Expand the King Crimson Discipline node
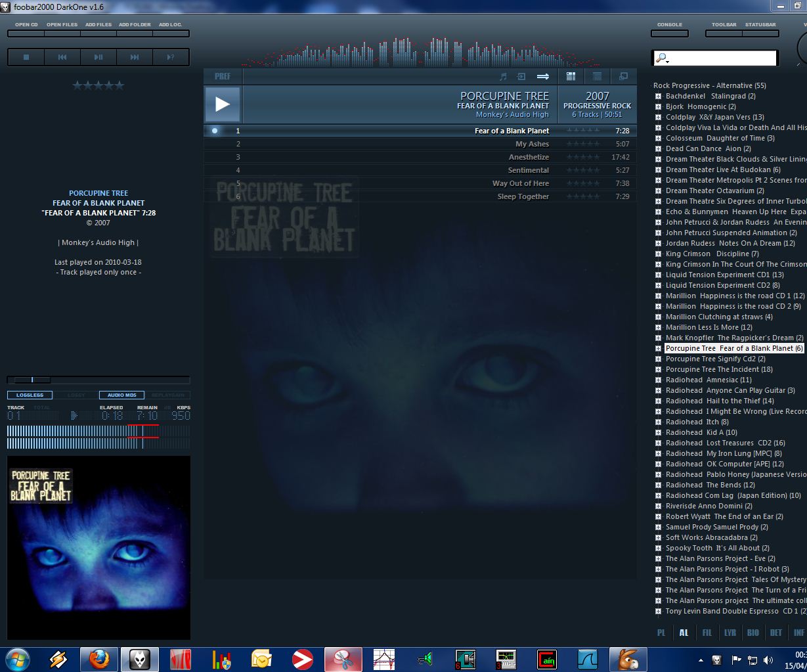The image size is (807, 672). coord(658,254)
